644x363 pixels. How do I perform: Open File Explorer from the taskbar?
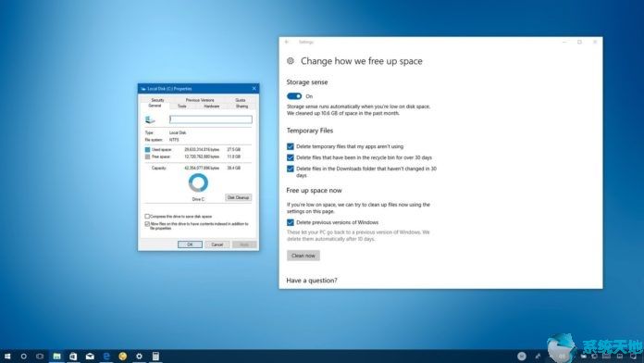(56, 356)
